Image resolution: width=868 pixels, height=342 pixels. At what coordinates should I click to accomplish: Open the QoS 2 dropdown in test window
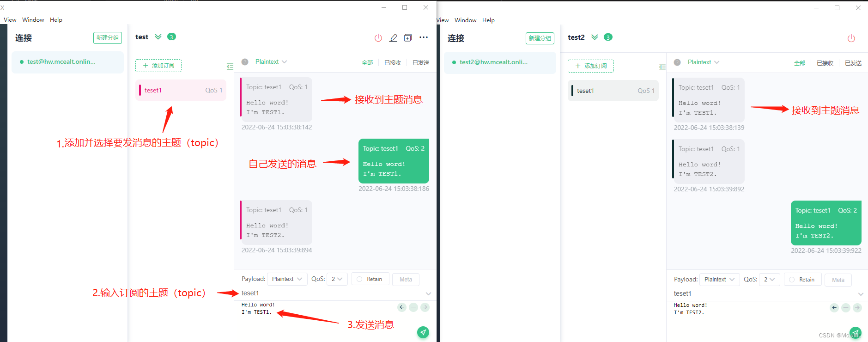337,279
